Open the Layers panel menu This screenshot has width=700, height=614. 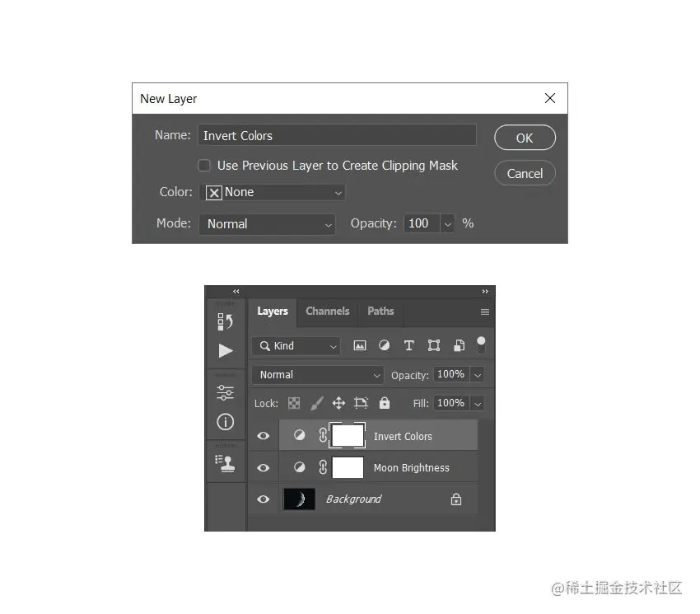pos(484,312)
